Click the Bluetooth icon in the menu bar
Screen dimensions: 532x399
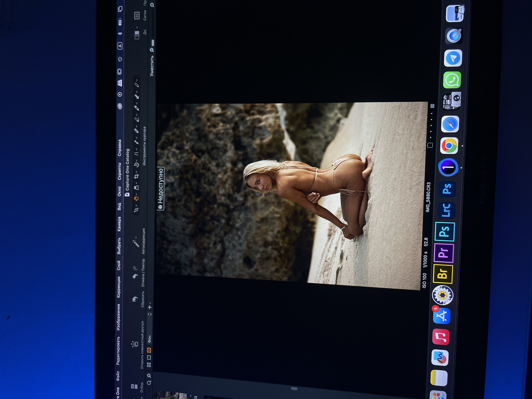120,34
